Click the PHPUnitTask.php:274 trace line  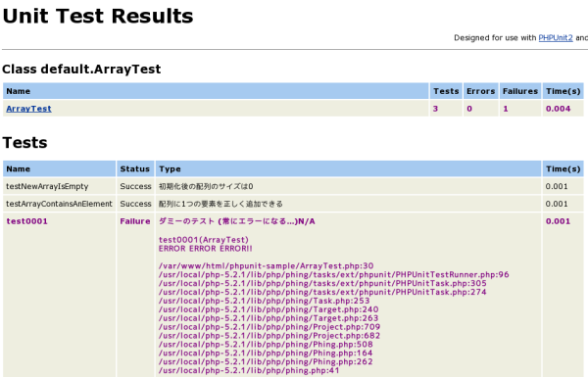click(322, 292)
